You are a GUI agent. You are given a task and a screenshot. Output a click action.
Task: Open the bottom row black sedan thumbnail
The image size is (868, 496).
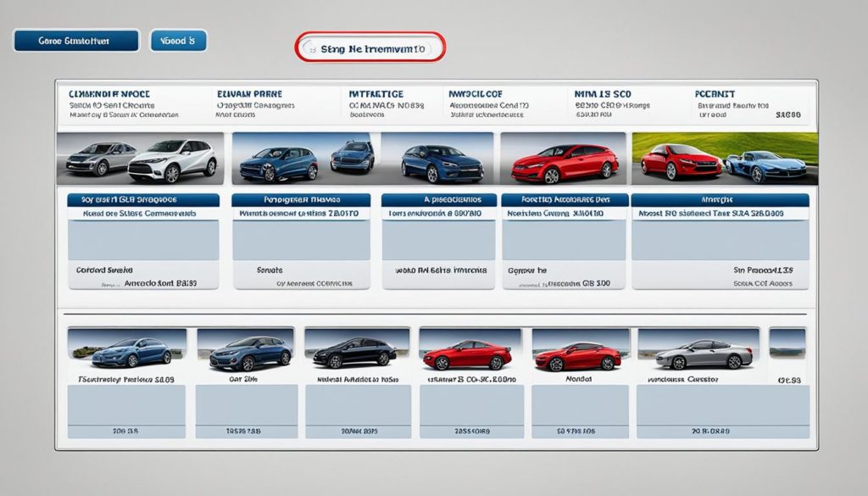tap(355, 350)
